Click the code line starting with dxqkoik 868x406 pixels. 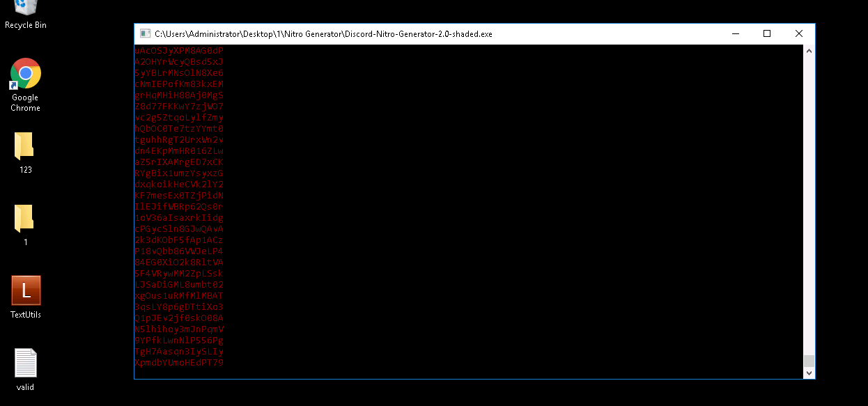tap(179, 185)
